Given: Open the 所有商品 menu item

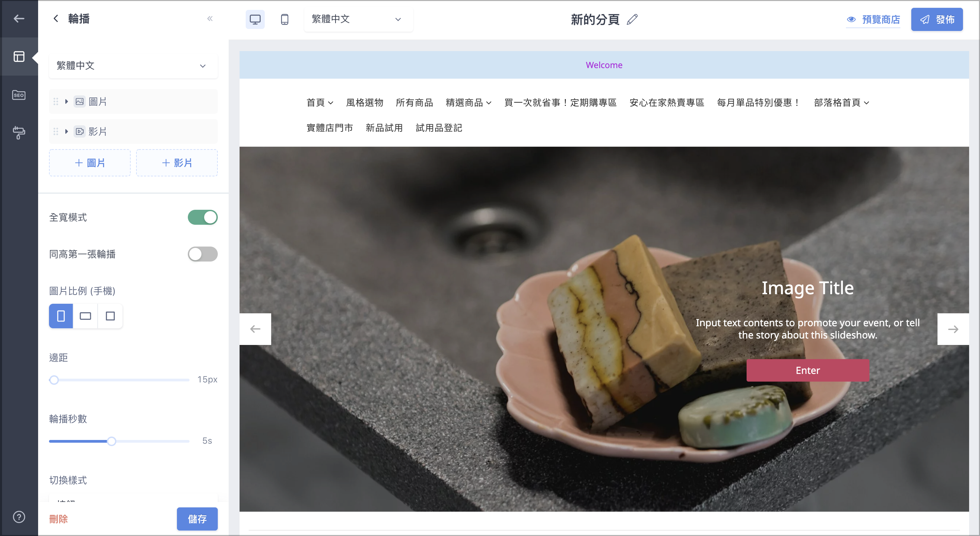Looking at the screenshot, I should point(414,103).
